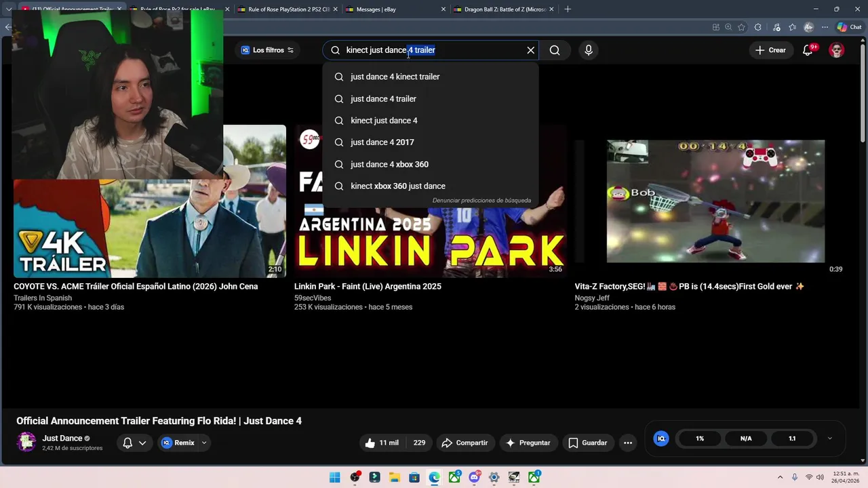Select suggestion 'just dance 4 kinect trailer'
The height and width of the screenshot is (488, 868).
431,77
